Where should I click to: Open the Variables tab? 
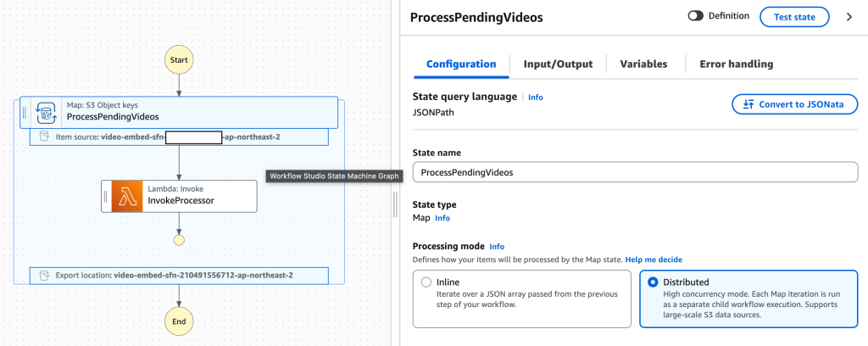click(643, 64)
